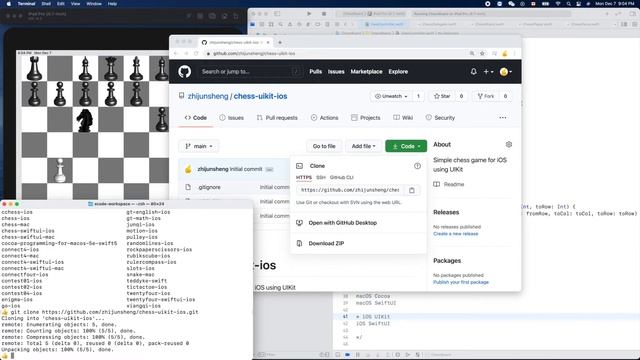Open the GitHub logo home link
The width and height of the screenshot is (640, 360).
184,71
